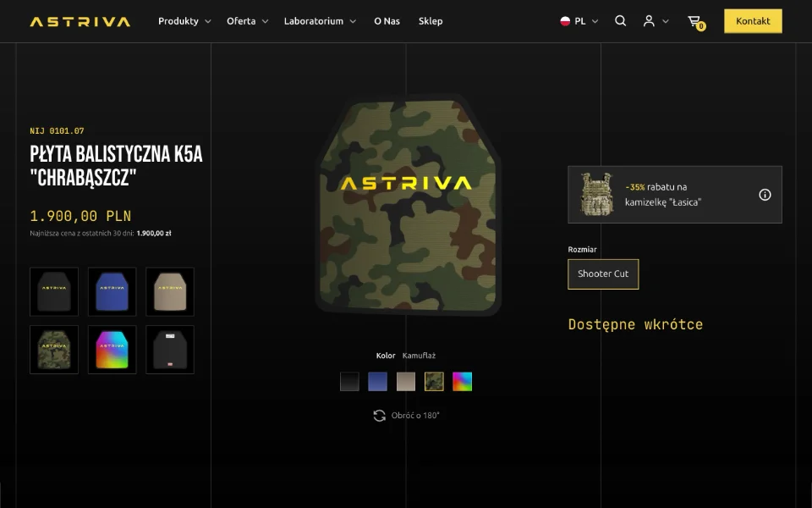Open the beige plate thumbnail
The height and width of the screenshot is (508, 812).
point(170,292)
